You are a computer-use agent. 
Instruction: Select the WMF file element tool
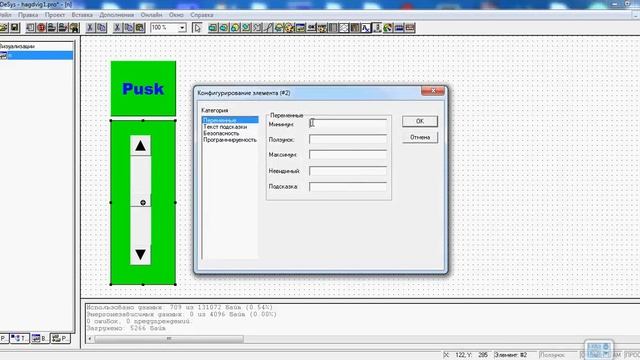pyautogui.click(x=321, y=28)
